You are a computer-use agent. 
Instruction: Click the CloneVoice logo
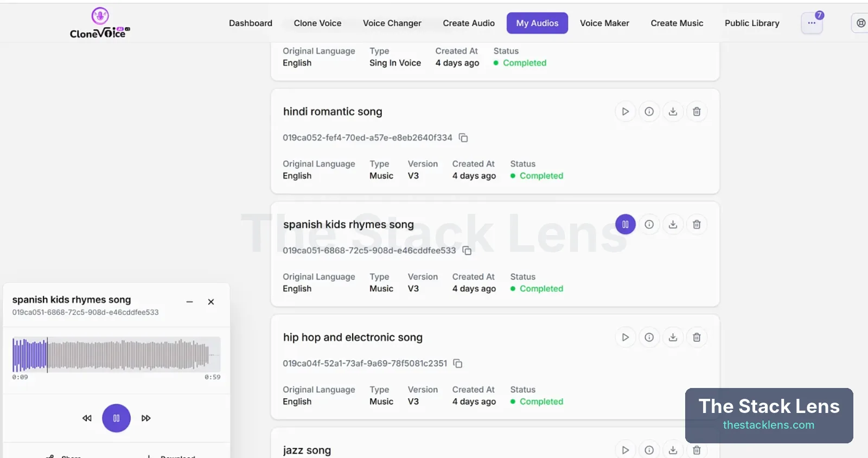click(x=100, y=23)
